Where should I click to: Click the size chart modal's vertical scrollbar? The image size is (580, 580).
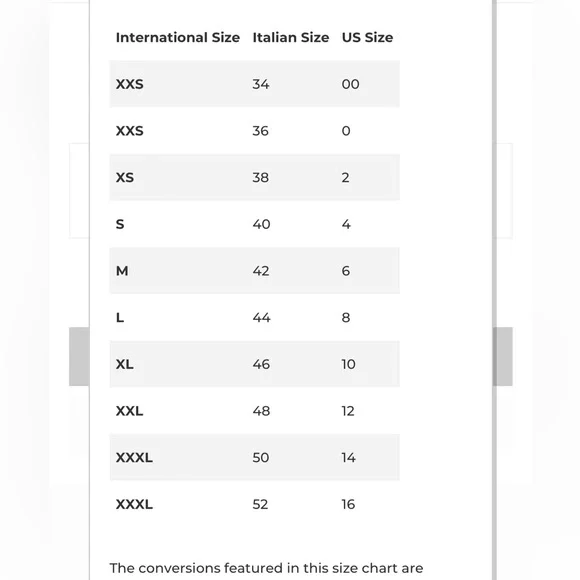pos(494,290)
